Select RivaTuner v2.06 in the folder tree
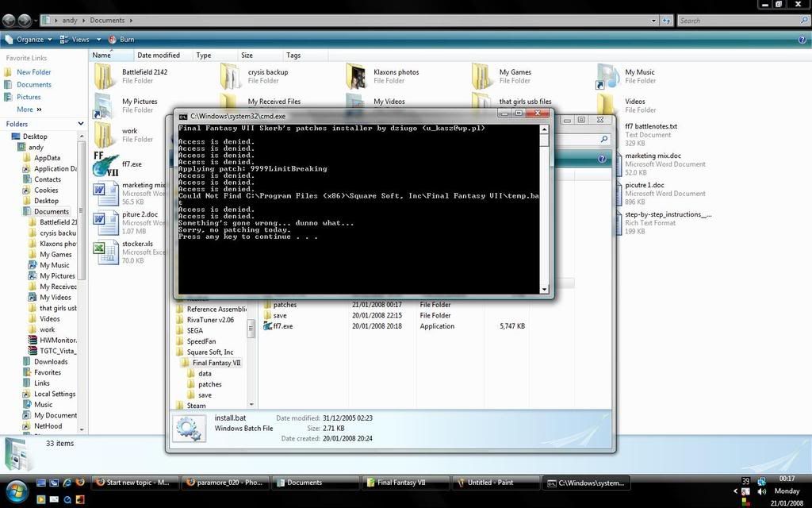Image resolution: width=812 pixels, height=508 pixels. point(210,320)
